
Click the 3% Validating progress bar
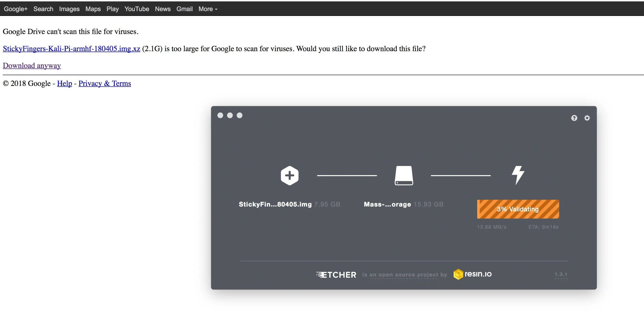point(518,209)
